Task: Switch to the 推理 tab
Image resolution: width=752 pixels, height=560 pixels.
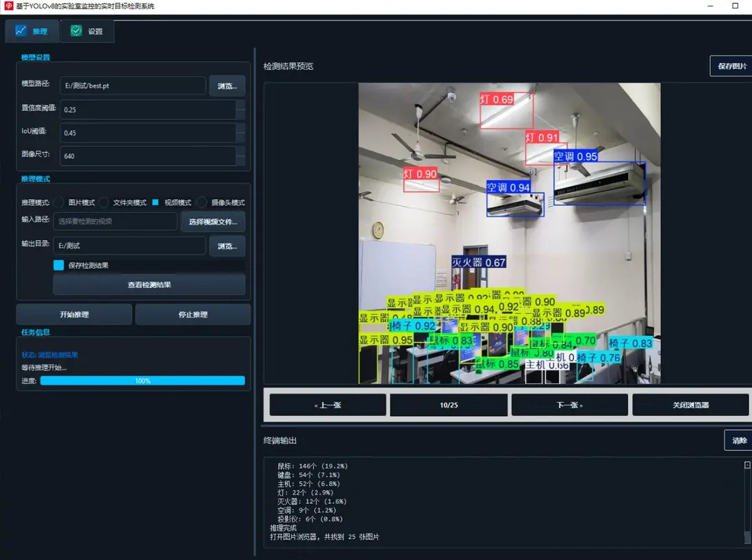Action: click(x=32, y=31)
